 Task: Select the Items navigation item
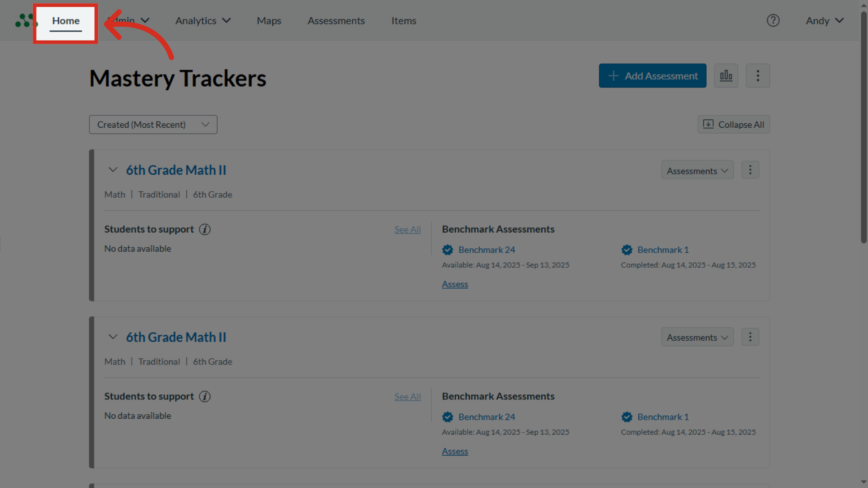[404, 21]
